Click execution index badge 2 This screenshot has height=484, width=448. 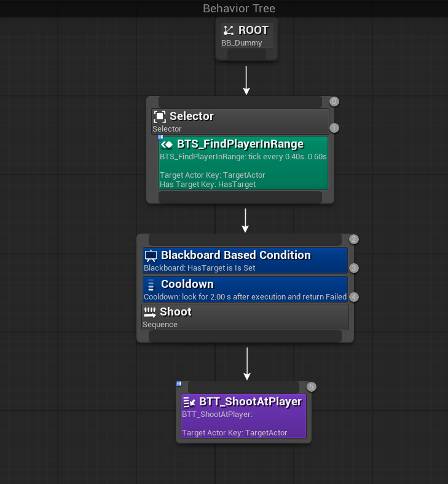click(353, 239)
